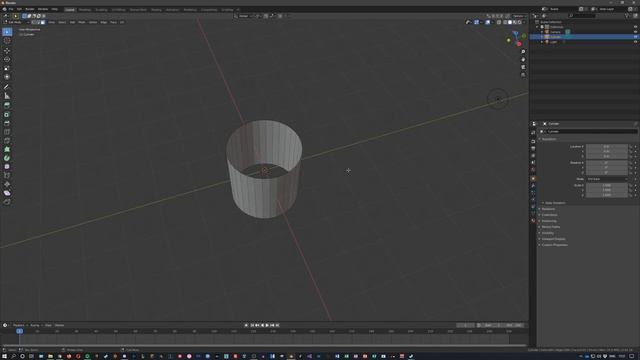Viewport: 640px width, 360px height.
Task: Expand the Custom Properties panel
Action: click(554, 245)
